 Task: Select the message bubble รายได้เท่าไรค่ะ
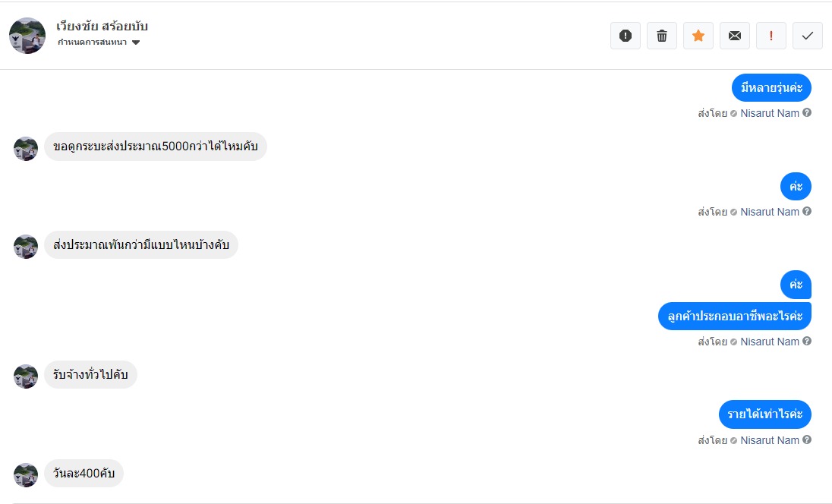[764, 414]
